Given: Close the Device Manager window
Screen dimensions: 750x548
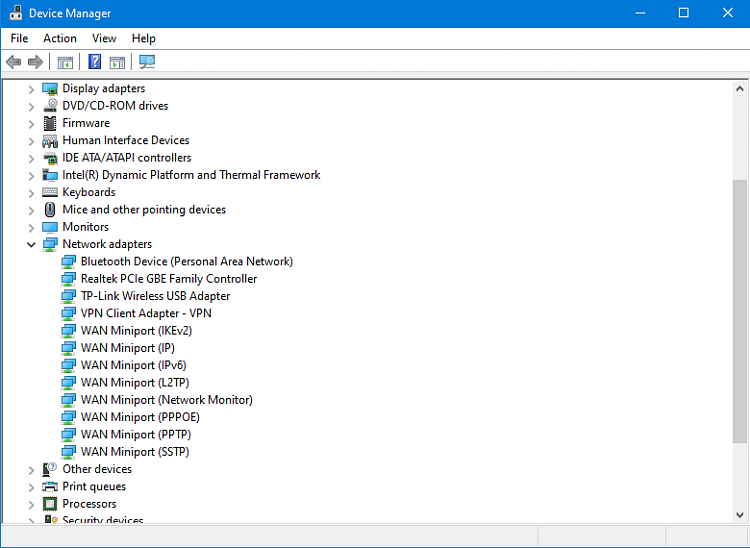Looking at the screenshot, I should (x=728, y=13).
